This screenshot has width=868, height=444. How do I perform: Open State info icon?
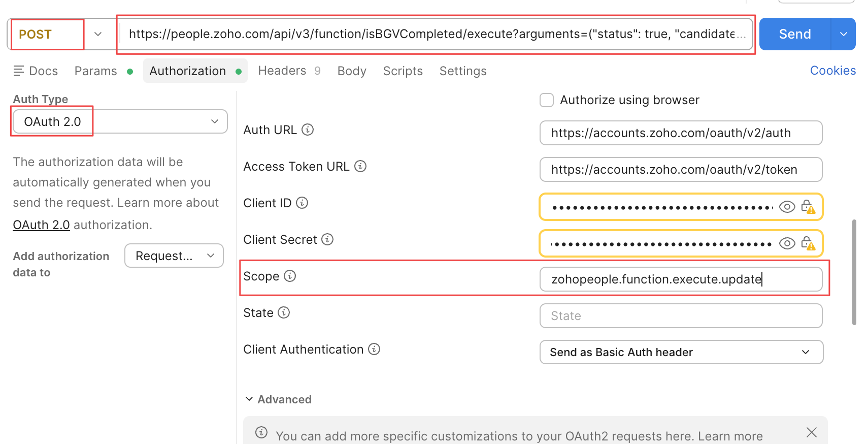284,312
